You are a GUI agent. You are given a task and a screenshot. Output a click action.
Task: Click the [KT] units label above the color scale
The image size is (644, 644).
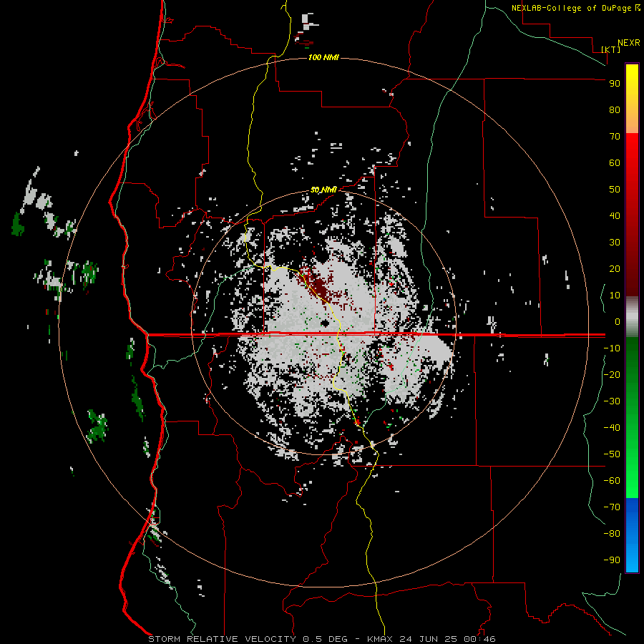pyautogui.click(x=611, y=49)
